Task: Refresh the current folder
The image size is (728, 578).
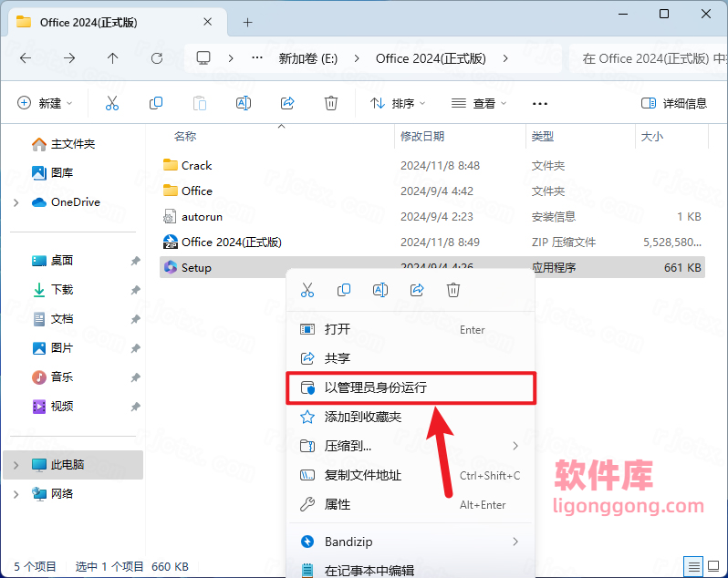Action: [157, 58]
